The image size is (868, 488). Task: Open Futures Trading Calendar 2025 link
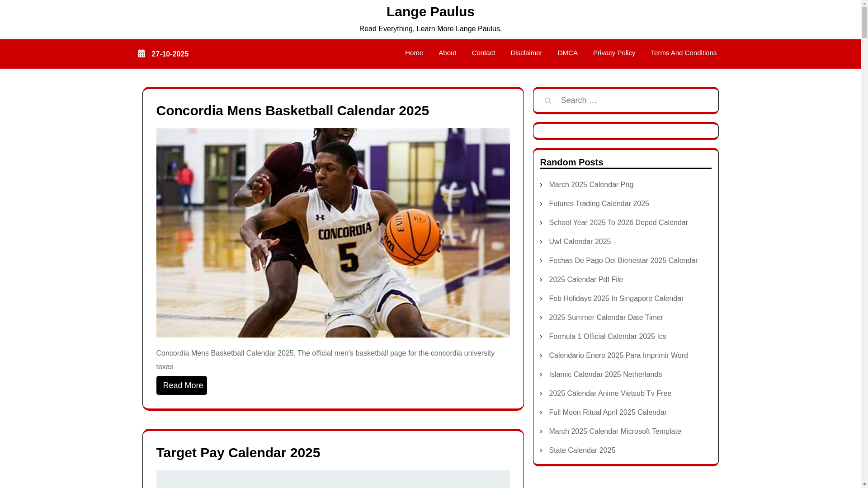coord(599,204)
